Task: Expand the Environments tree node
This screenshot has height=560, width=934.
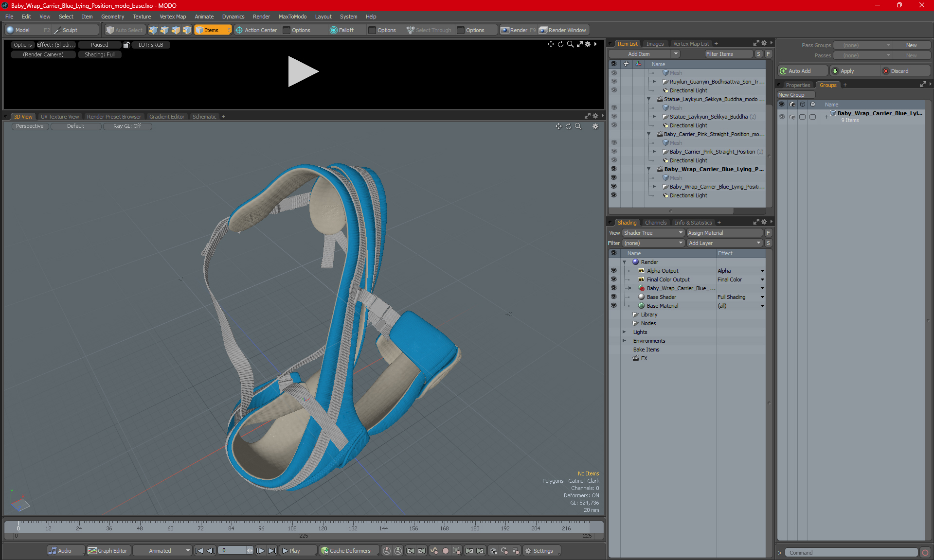Action: pyautogui.click(x=624, y=341)
